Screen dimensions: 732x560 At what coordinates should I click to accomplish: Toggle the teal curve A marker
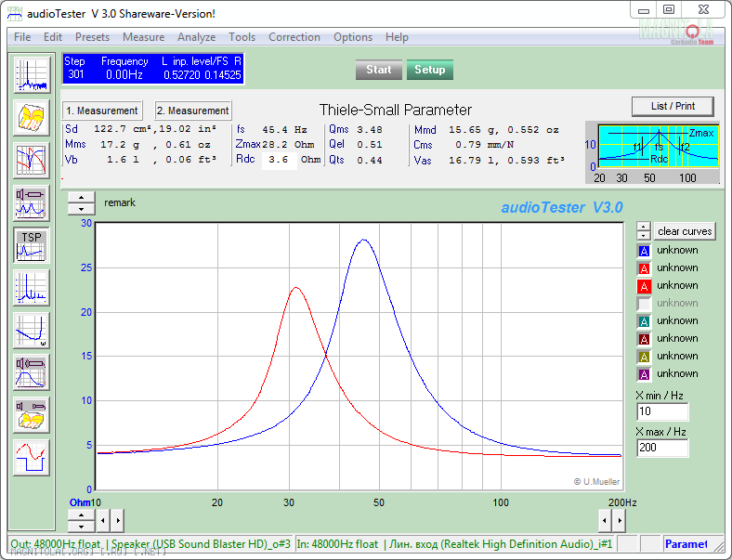[644, 321]
